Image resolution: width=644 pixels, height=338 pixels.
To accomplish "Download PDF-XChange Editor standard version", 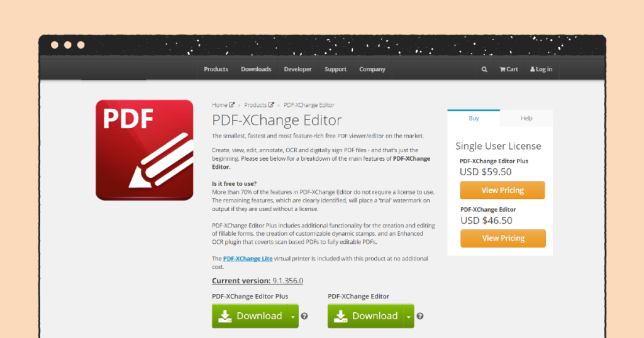I will point(365,316).
